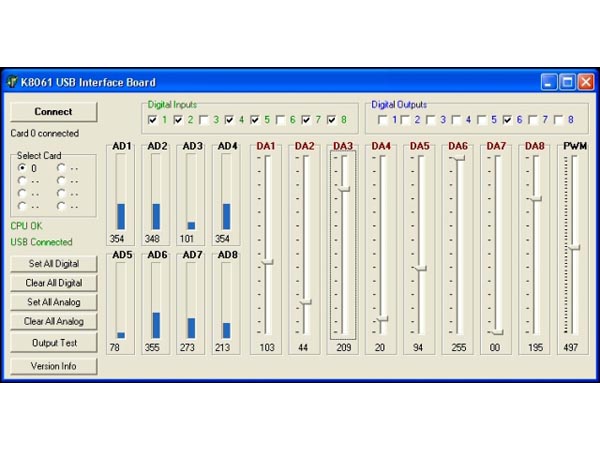The height and width of the screenshot is (450, 600).
Task: Click the DA6 slider handle
Action: (x=457, y=158)
